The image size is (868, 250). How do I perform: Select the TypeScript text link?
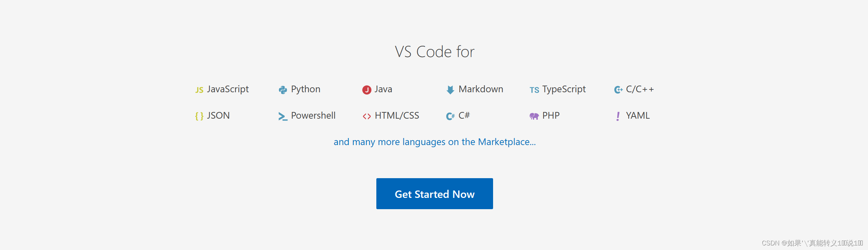point(564,89)
